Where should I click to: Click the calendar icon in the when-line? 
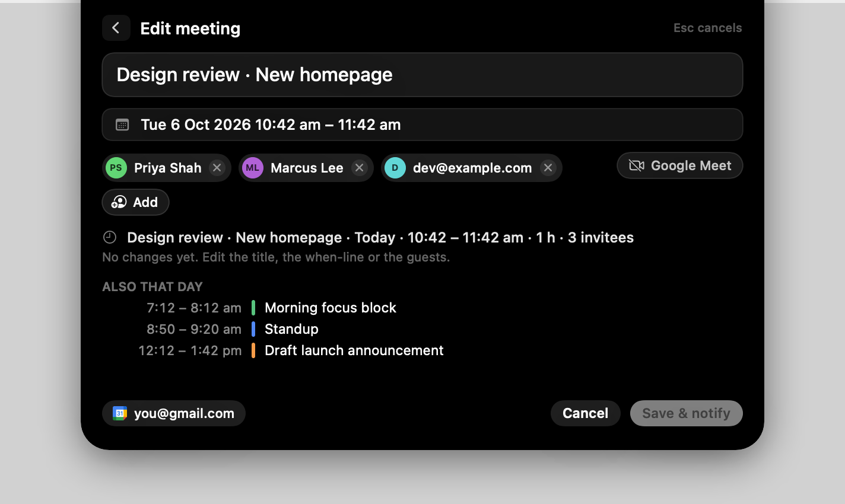122,125
